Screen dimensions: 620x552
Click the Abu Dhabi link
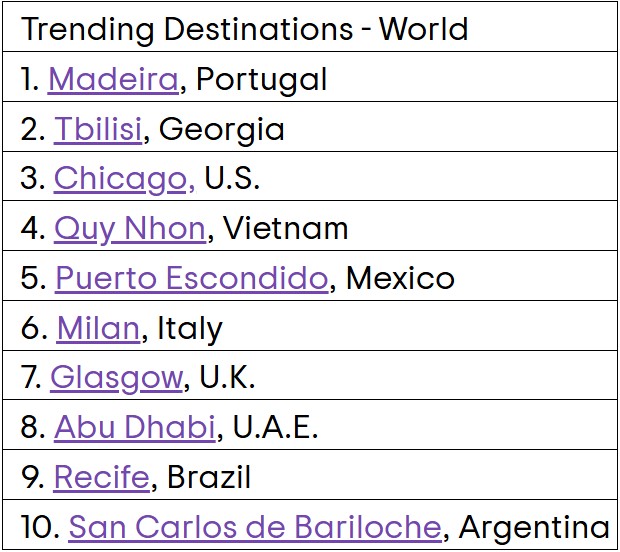[134, 427]
